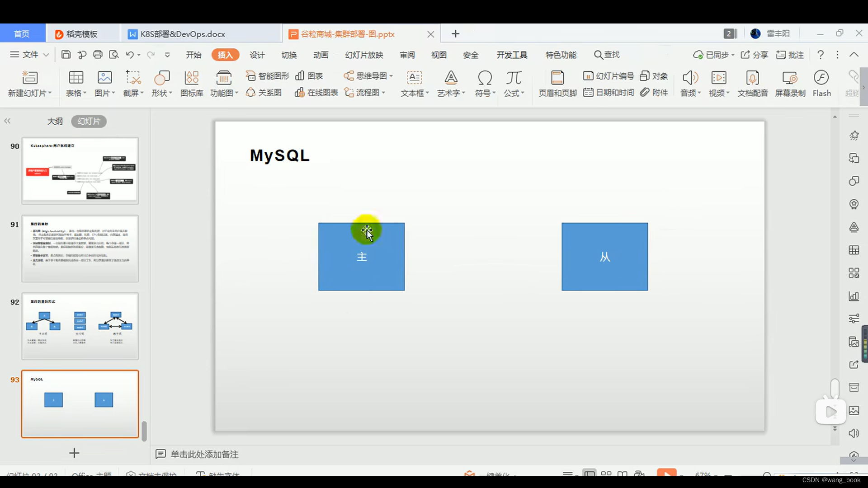Open the Mind Map (思维导图) dropdown
The height and width of the screenshot is (488, 868).
(x=368, y=76)
